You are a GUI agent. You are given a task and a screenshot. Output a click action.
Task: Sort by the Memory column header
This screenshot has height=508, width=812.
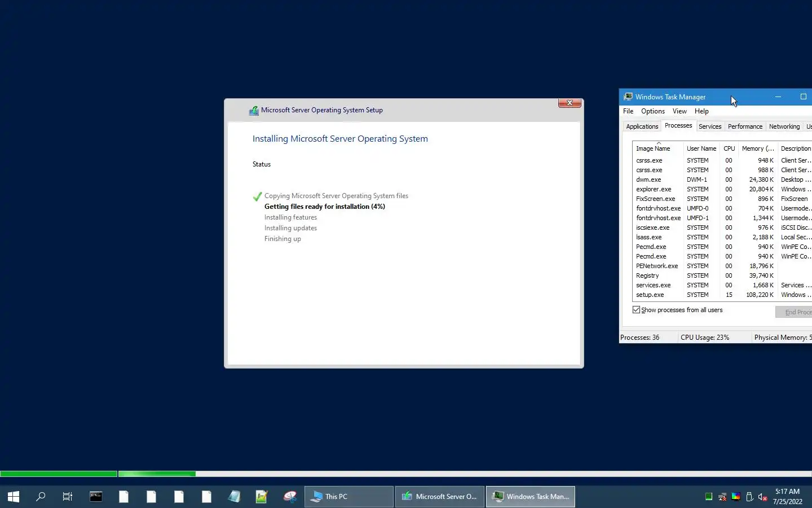coord(758,148)
